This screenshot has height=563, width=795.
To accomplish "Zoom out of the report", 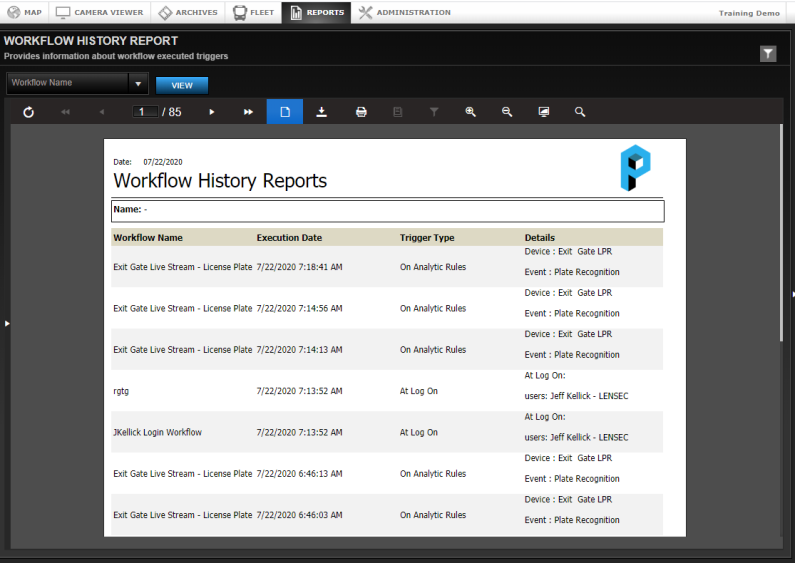I will point(507,112).
